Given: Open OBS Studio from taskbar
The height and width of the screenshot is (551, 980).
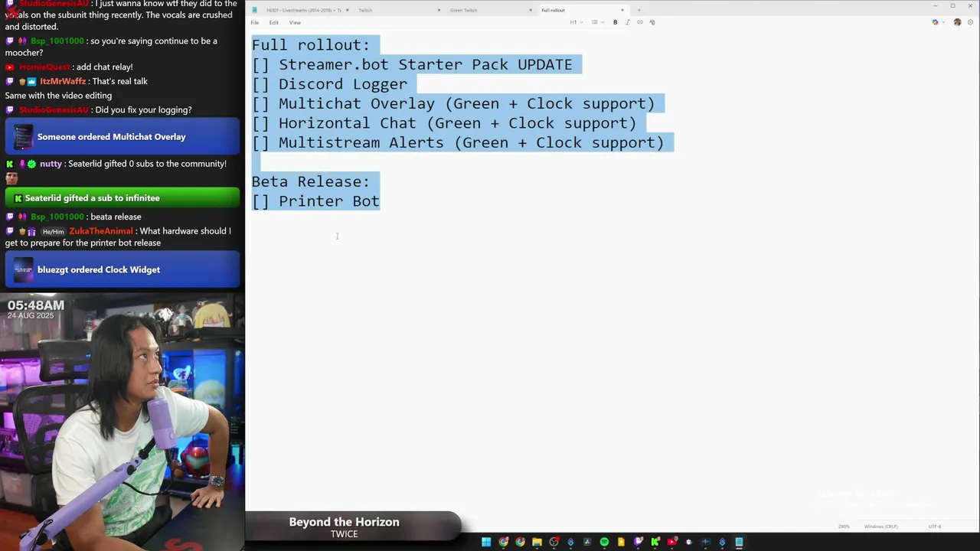Looking at the screenshot, I should click(554, 543).
